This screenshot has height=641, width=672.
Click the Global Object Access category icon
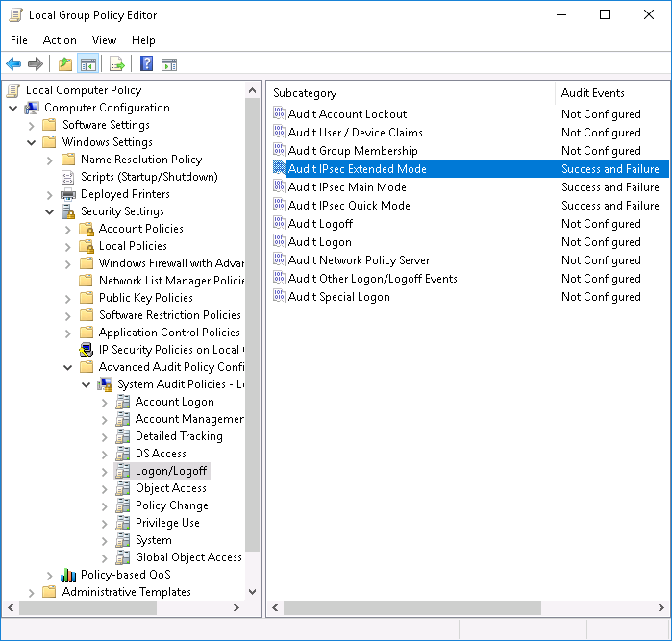pyautogui.click(x=123, y=557)
